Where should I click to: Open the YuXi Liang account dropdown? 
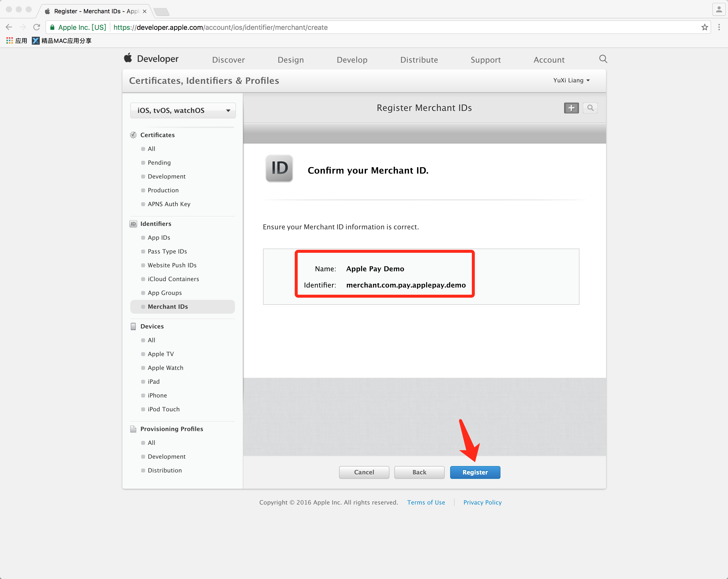click(571, 80)
